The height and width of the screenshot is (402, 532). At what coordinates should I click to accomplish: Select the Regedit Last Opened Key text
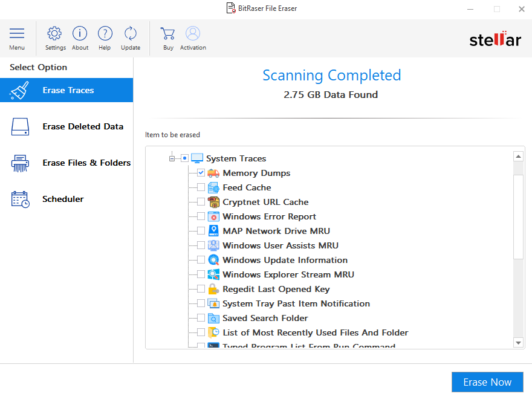[276, 289]
